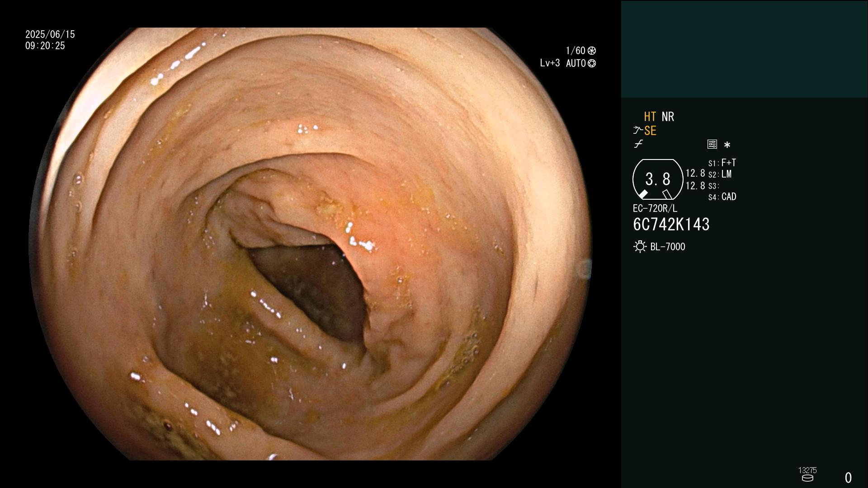
Task: Click the time 09:20:25
Action: pyautogui.click(x=45, y=46)
